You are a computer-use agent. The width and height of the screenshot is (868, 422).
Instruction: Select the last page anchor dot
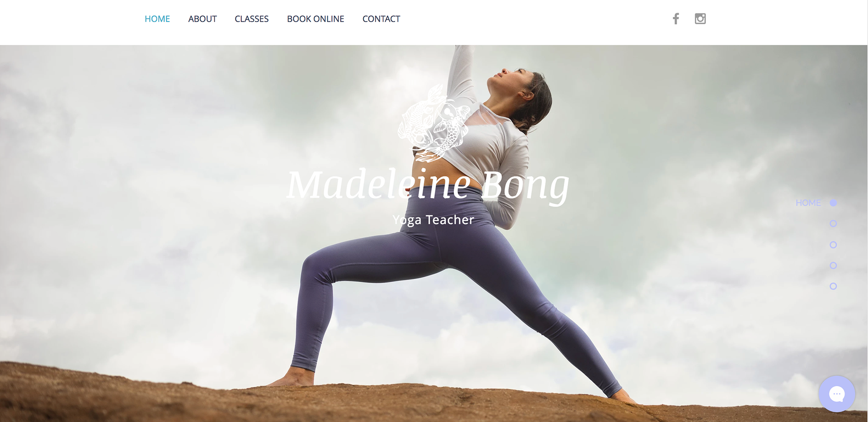point(833,286)
